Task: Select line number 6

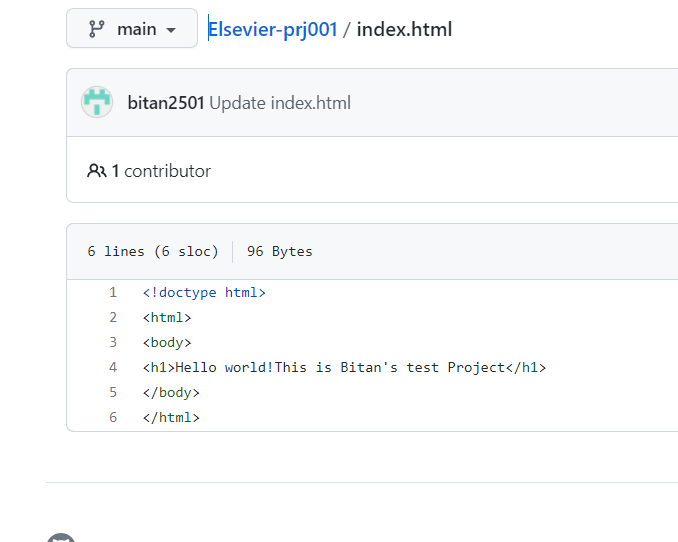Action: click(x=113, y=417)
